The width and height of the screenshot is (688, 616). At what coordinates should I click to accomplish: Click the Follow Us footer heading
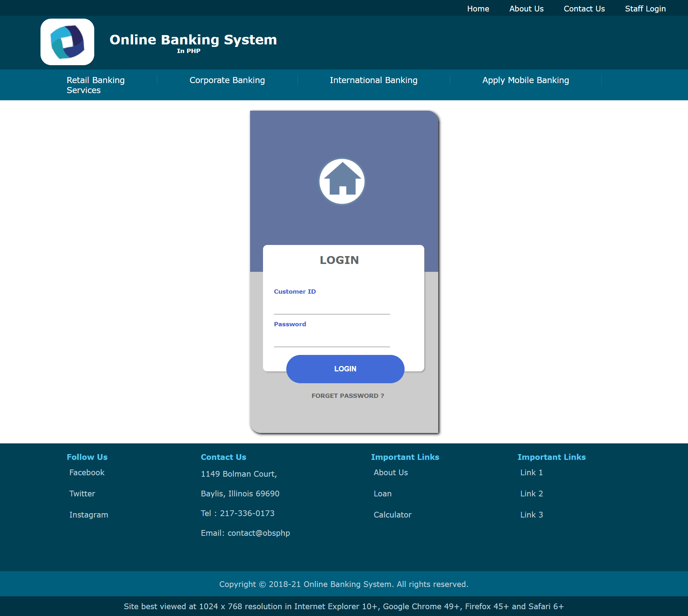point(87,457)
